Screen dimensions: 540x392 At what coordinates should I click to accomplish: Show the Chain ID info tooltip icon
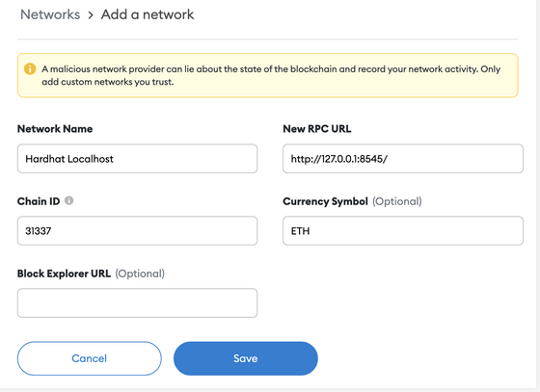point(68,200)
